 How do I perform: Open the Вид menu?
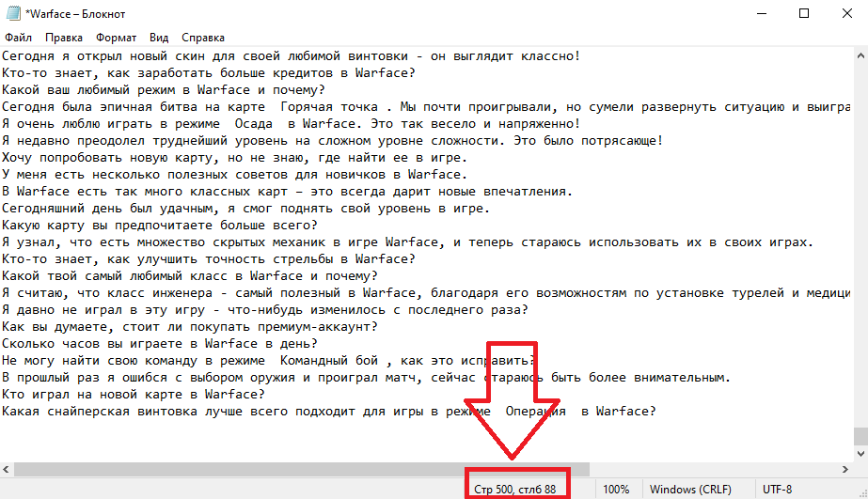point(159,38)
